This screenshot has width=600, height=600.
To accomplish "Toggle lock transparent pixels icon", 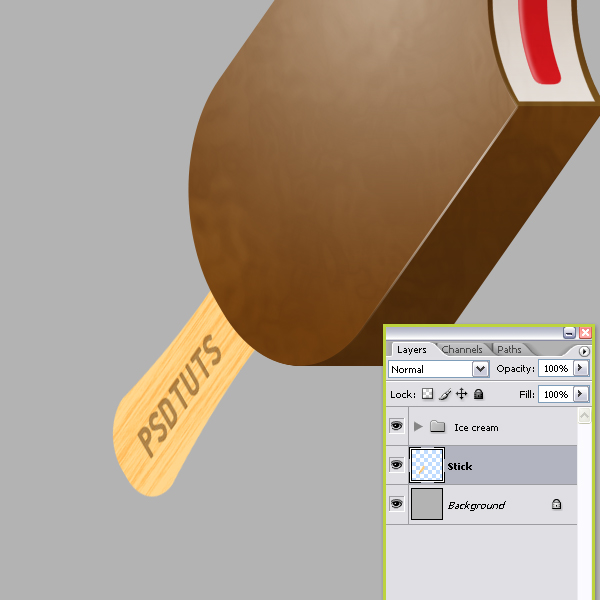I will tap(427, 393).
